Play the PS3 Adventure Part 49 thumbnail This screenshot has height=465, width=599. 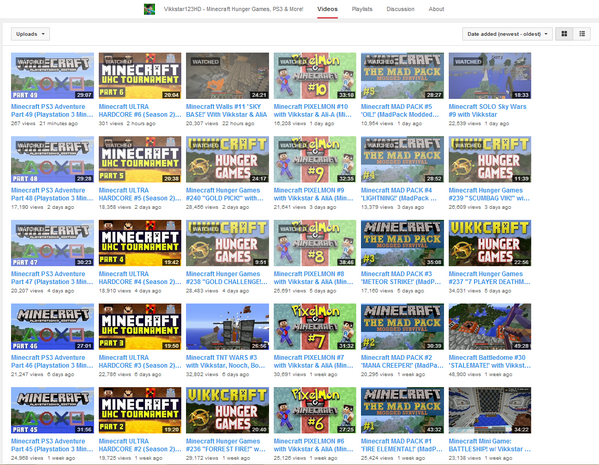coord(52,76)
